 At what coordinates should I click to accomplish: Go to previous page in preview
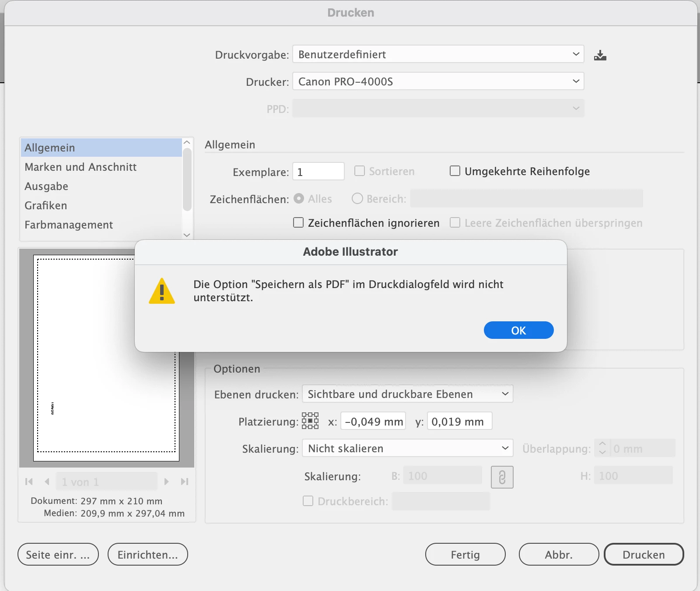(x=47, y=482)
